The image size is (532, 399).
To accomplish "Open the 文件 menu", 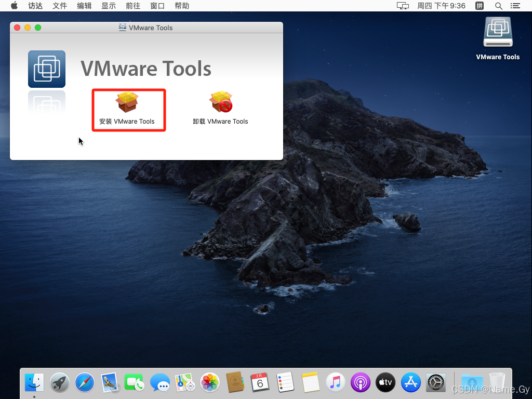I will pyautogui.click(x=60, y=6).
